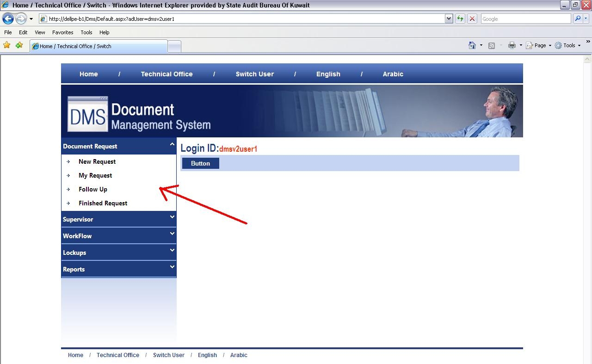Expand the WorkFlow section chevron
The width and height of the screenshot is (592, 364).
click(172, 234)
